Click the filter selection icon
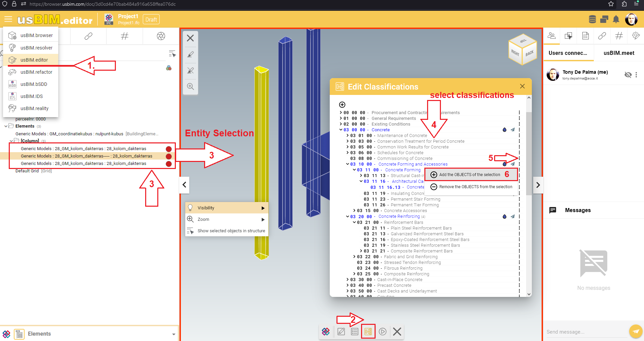Viewport: 644px width, 341px height. (x=172, y=54)
